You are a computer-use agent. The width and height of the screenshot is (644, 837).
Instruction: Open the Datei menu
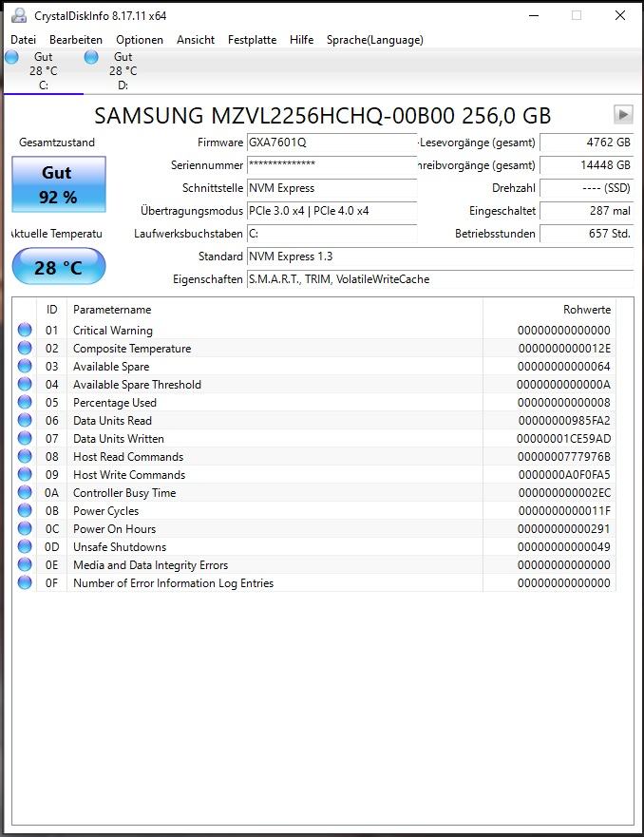[24, 40]
